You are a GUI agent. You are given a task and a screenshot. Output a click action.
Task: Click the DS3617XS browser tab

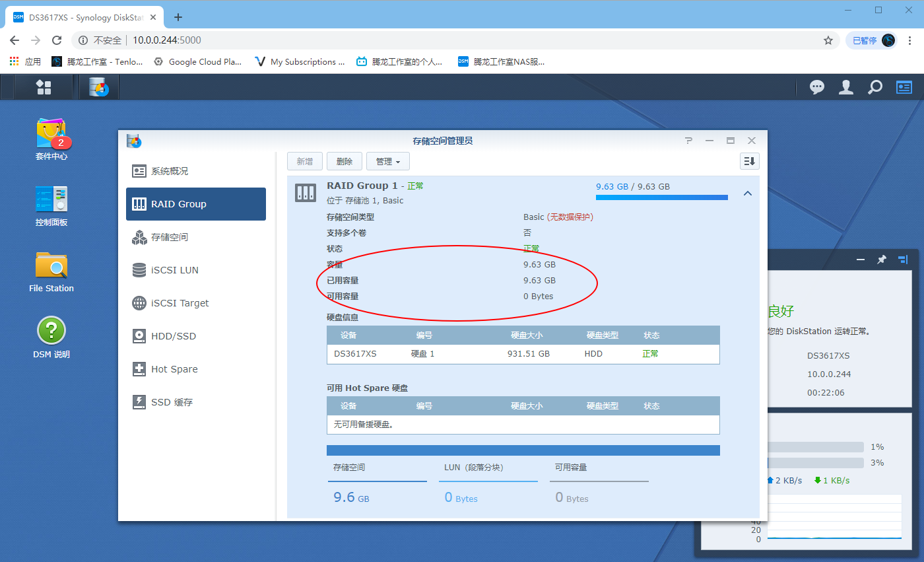click(x=86, y=17)
